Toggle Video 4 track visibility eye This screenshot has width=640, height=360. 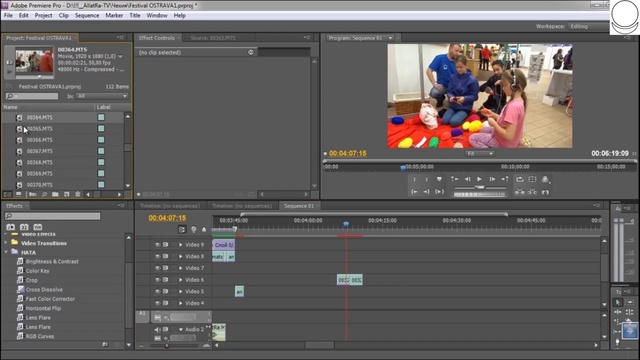pyautogui.click(x=158, y=303)
